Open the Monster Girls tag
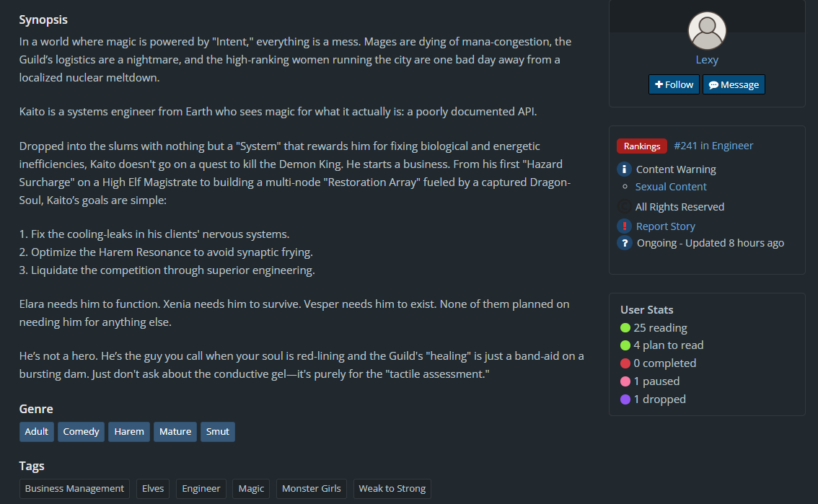 311,489
